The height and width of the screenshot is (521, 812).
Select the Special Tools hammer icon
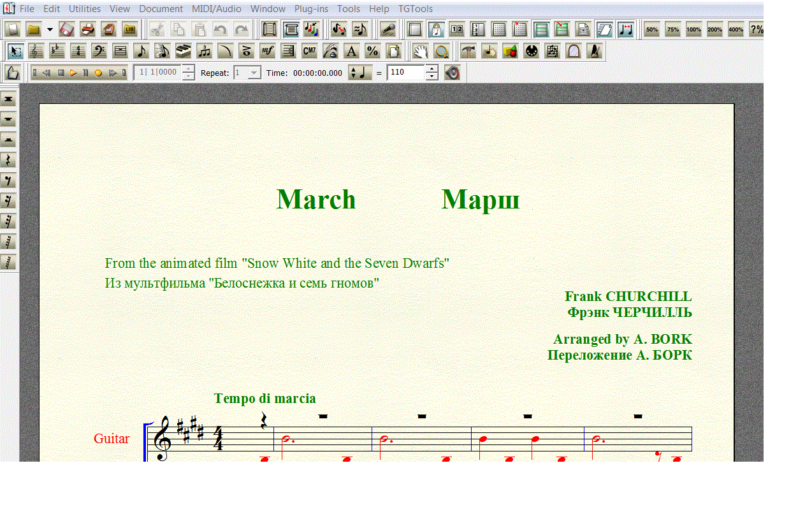tap(468, 51)
